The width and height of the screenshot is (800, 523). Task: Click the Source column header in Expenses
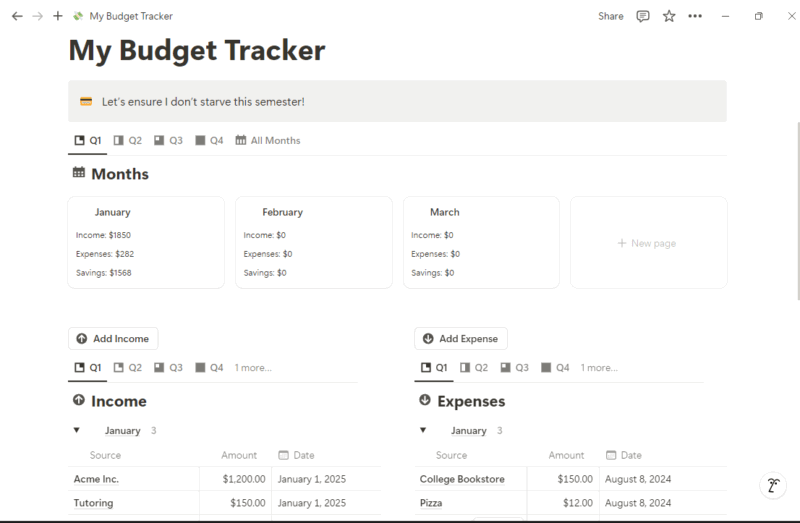click(x=452, y=455)
